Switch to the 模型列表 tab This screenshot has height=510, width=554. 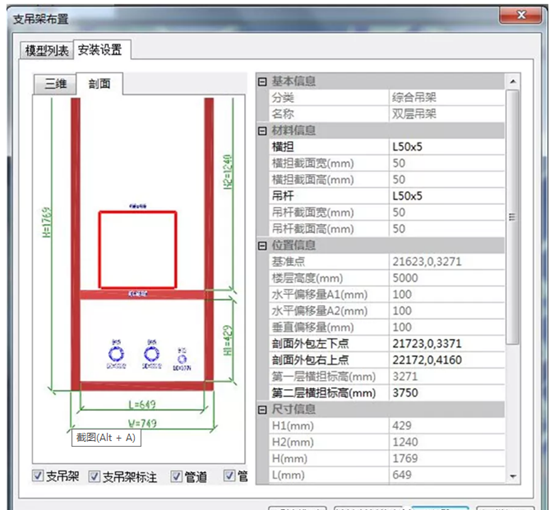[47, 51]
